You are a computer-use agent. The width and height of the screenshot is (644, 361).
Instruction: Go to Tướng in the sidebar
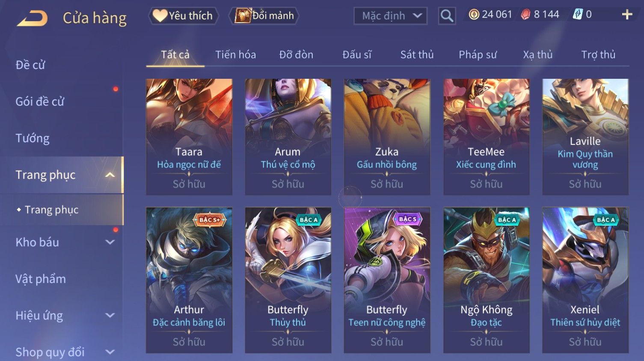33,138
